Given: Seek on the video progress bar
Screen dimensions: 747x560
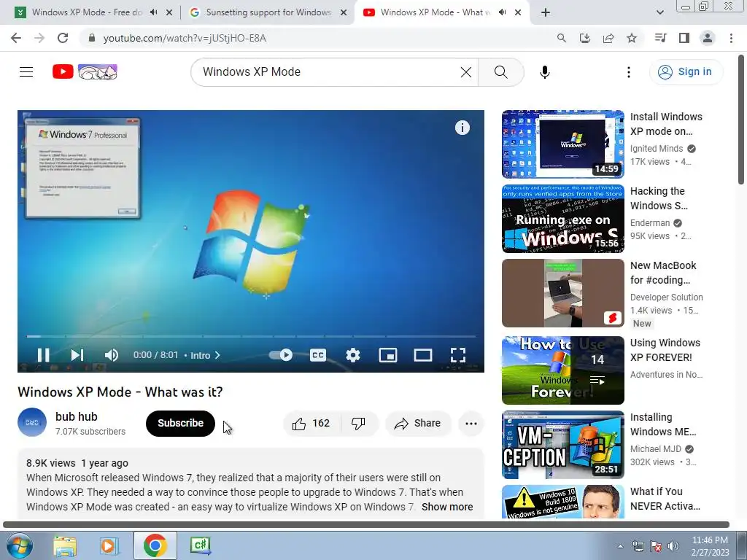Looking at the screenshot, I should tap(251, 336).
